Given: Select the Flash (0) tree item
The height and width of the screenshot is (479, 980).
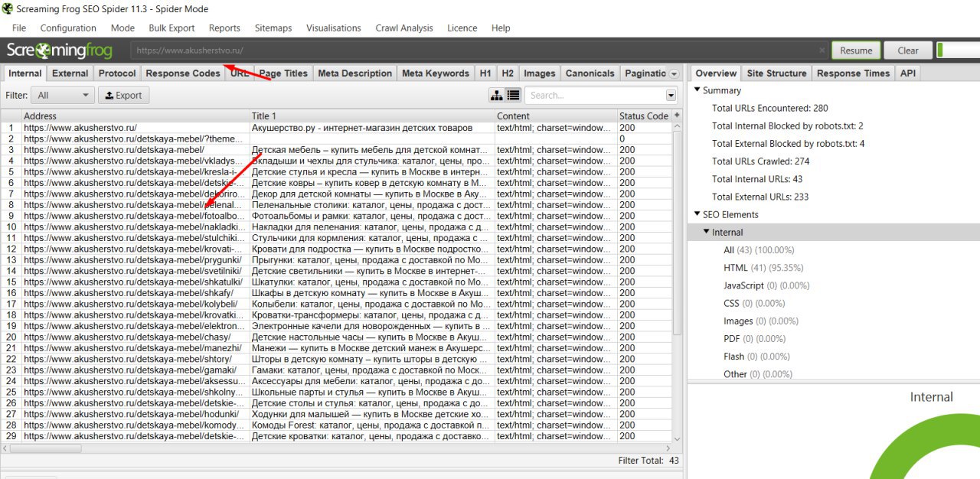Looking at the screenshot, I should pyautogui.click(x=756, y=357).
